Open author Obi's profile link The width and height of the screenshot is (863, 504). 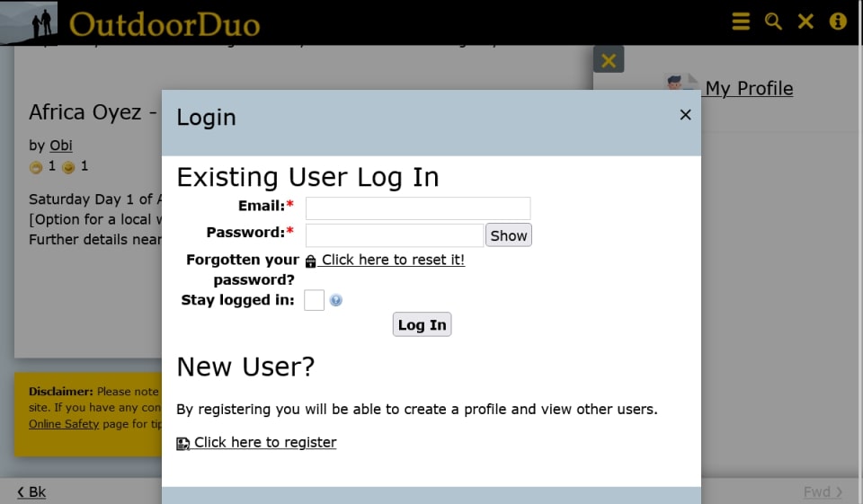tap(61, 146)
